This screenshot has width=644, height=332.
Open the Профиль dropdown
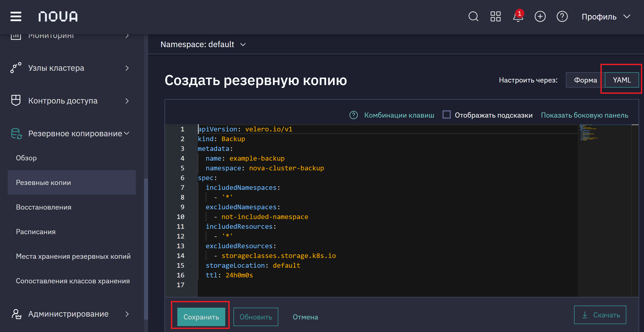[606, 17]
